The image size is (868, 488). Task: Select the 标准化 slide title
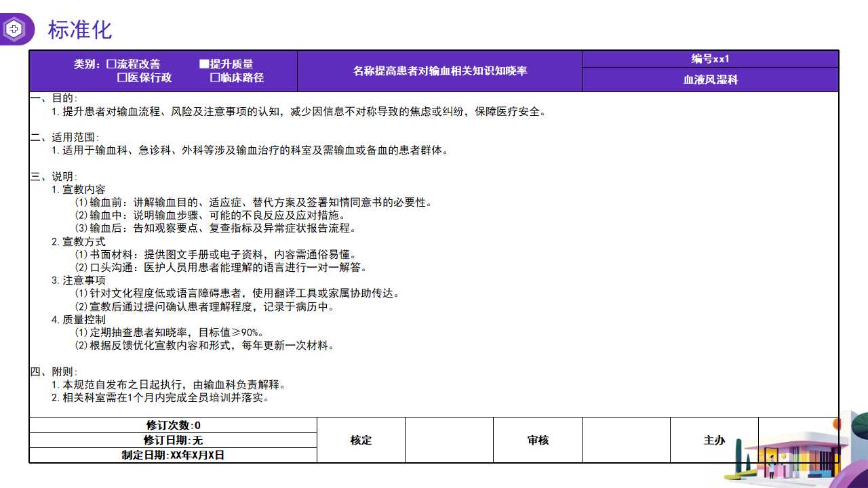[79, 30]
